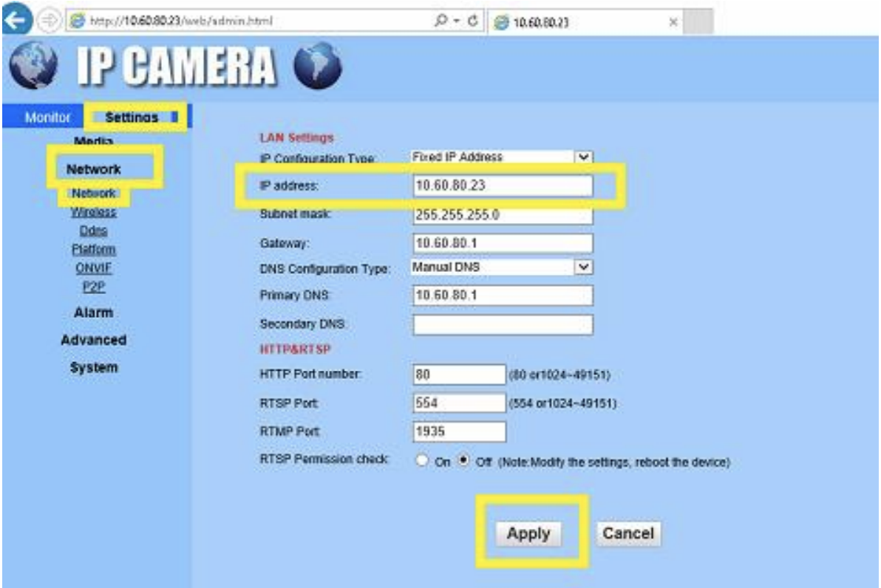The image size is (881, 588).
Task: Switch to the Settings tab
Action: pyautogui.click(x=132, y=117)
